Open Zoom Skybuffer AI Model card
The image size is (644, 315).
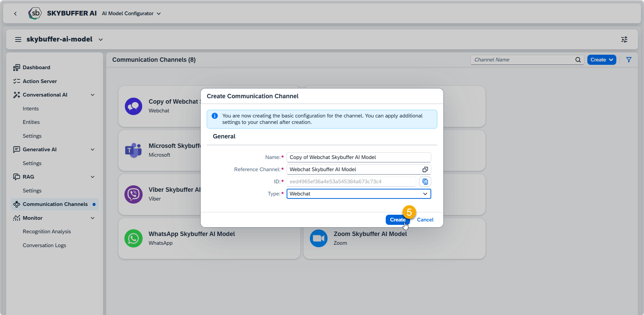pyautogui.click(x=394, y=239)
